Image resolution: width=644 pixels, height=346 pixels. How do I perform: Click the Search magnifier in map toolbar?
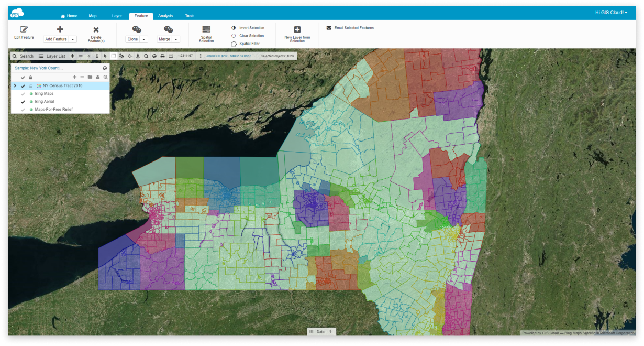(15, 56)
